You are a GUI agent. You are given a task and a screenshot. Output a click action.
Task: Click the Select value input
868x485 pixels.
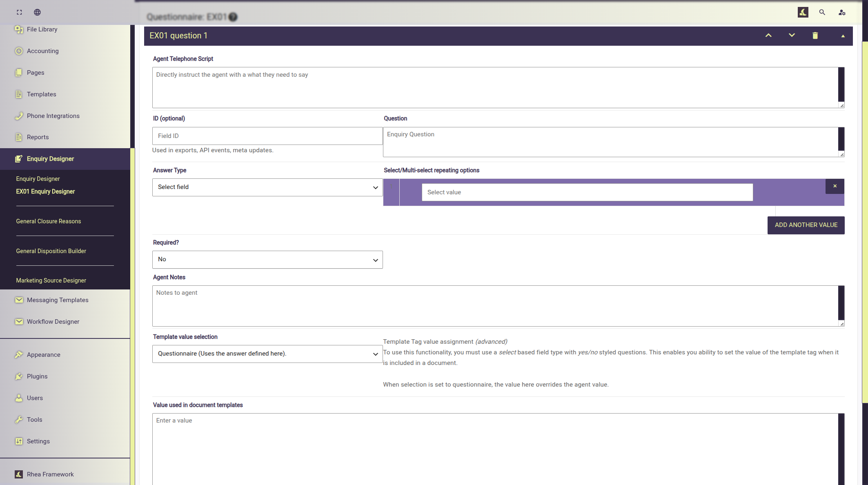(587, 192)
